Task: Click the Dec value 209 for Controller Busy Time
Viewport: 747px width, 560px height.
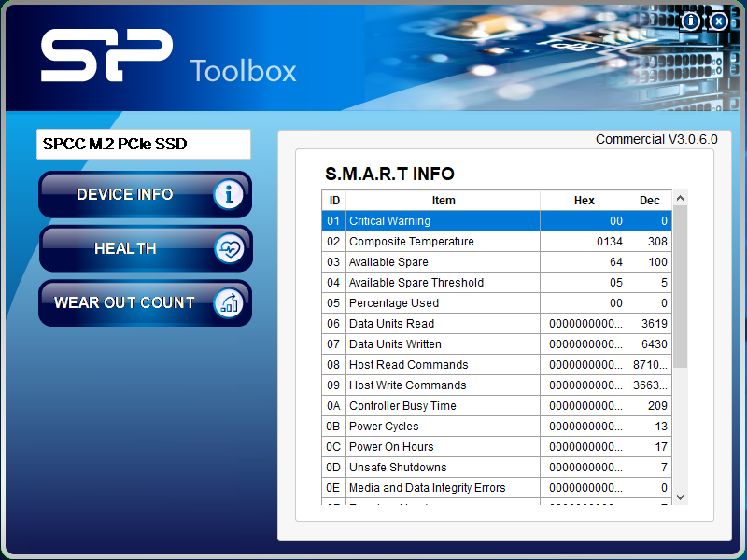Action: pos(657,406)
